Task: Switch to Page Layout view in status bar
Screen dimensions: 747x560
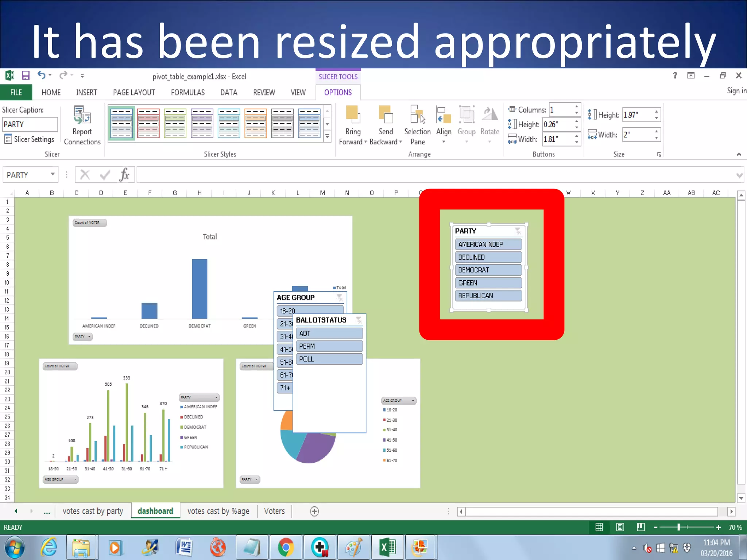Action: [620, 527]
